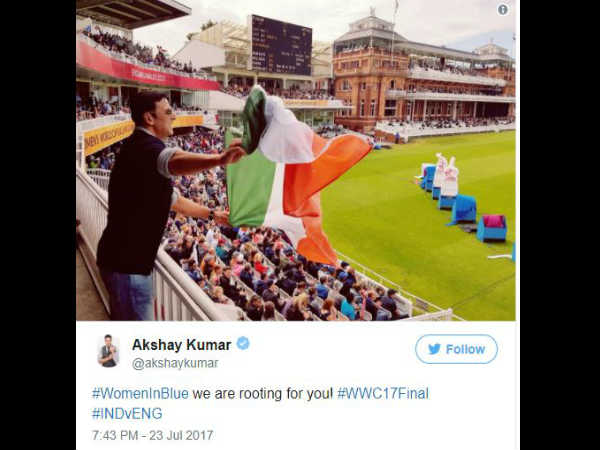The image size is (600, 450).
Task: Click the word Follow on the button
Action: click(465, 349)
